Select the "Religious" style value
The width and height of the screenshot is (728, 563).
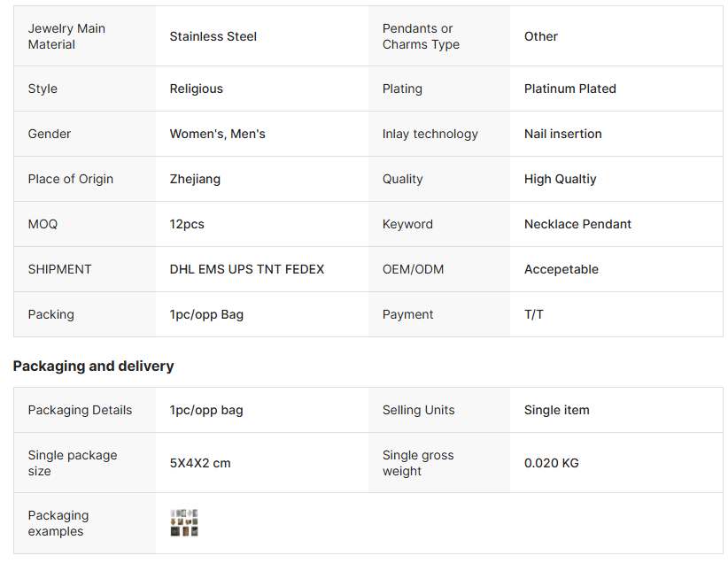click(x=197, y=89)
